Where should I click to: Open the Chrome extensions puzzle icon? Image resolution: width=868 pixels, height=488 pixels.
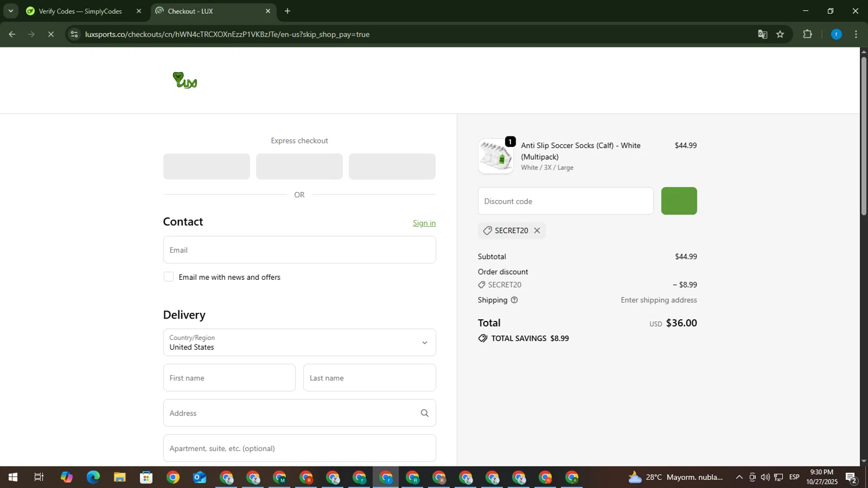(x=808, y=34)
